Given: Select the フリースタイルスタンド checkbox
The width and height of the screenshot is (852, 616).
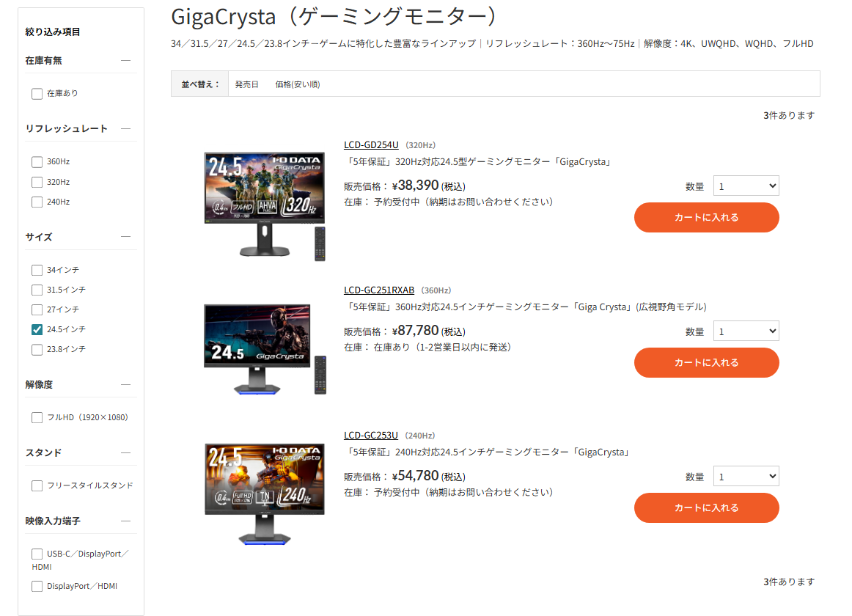Looking at the screenshot, I should click(37, 485).
